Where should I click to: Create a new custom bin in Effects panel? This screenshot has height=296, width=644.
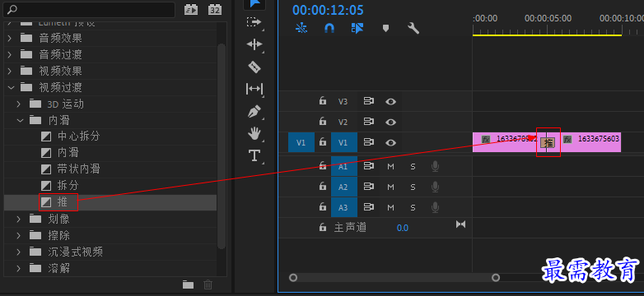coord(188,284)
